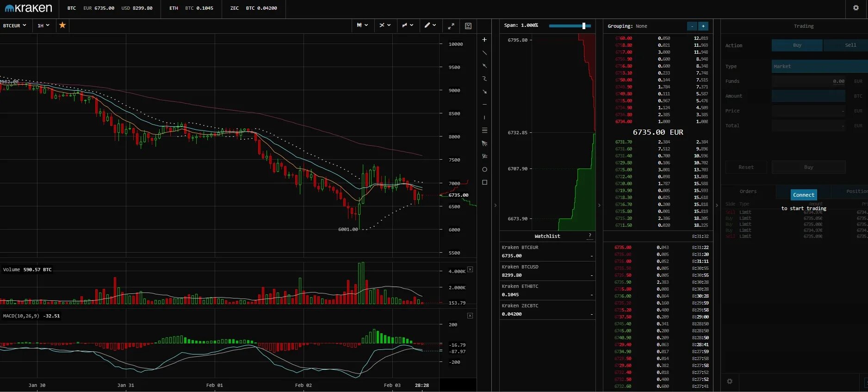Select the Fibonacci fan tool
Screen dimensions: 868x392
(x=484, y=143)
